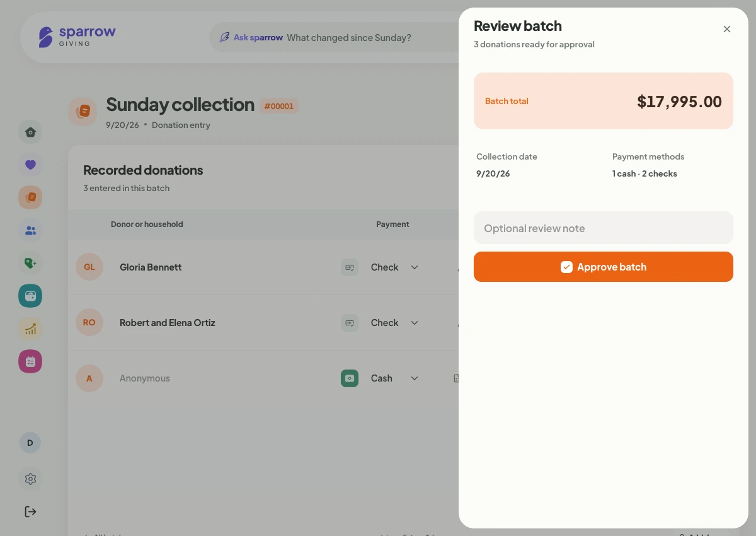Screen dimensions: 756x536
Task: Click the A avatar for Anonymous
Action: click(89, 378)
